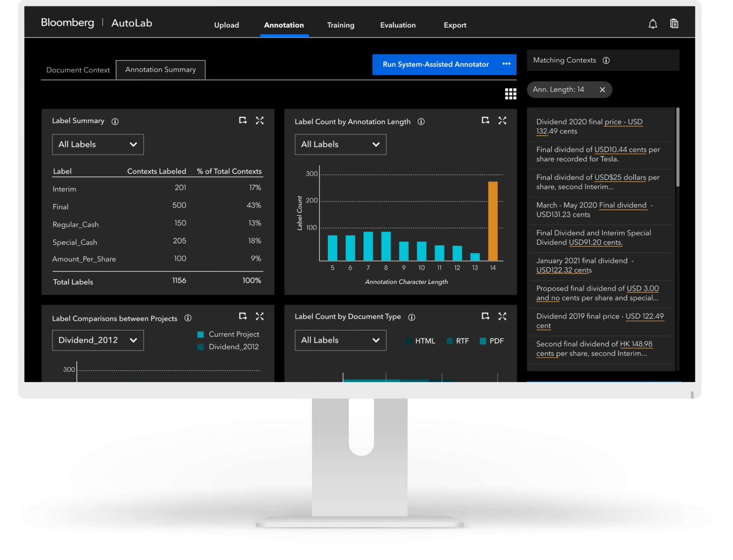
Task: Click the bar for annotation length 8
Action: (x=386, y=246)
